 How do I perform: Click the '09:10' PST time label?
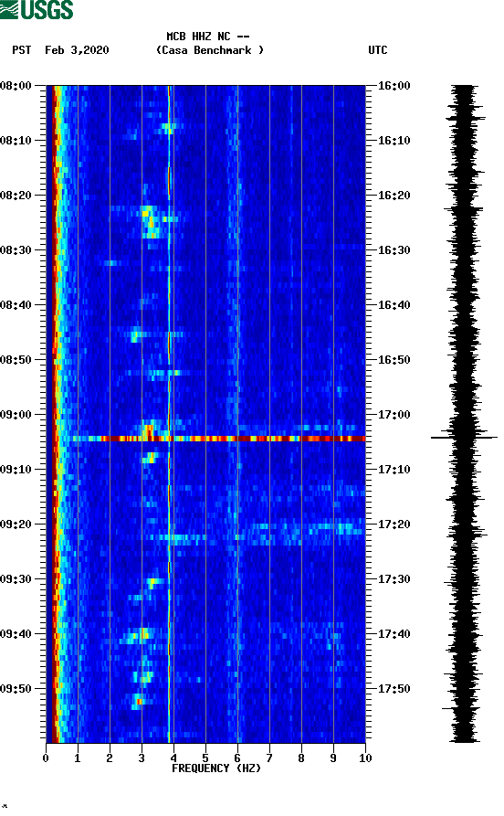16,470
